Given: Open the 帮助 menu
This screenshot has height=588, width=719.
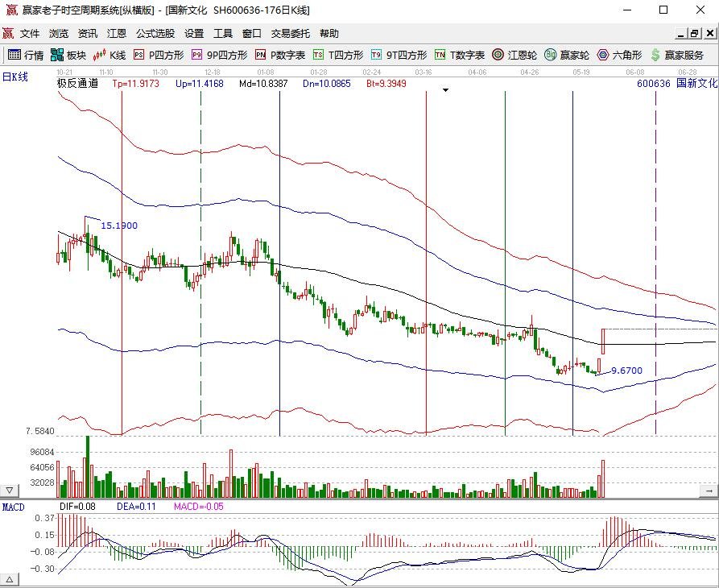Looking at the screenshot, I should [x=329, y=34].
